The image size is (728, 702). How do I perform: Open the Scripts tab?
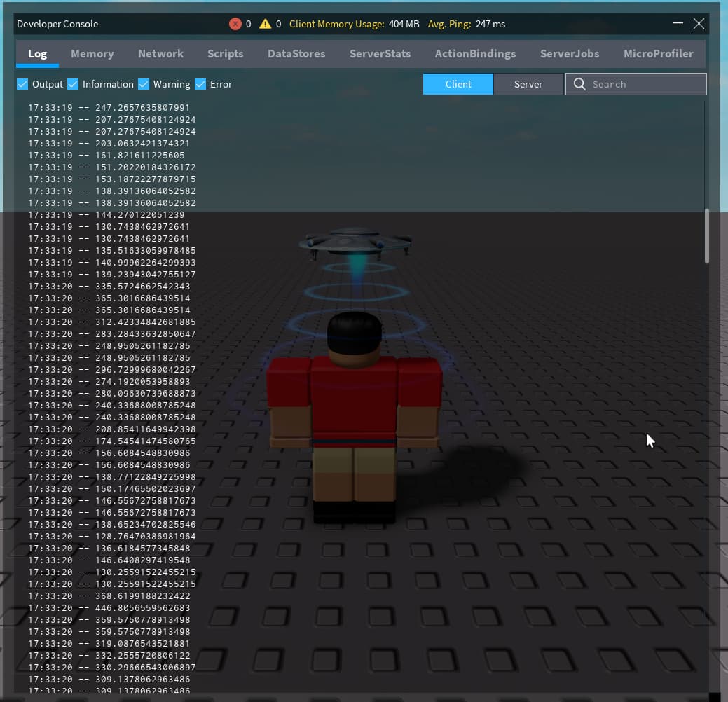(225, 54)
